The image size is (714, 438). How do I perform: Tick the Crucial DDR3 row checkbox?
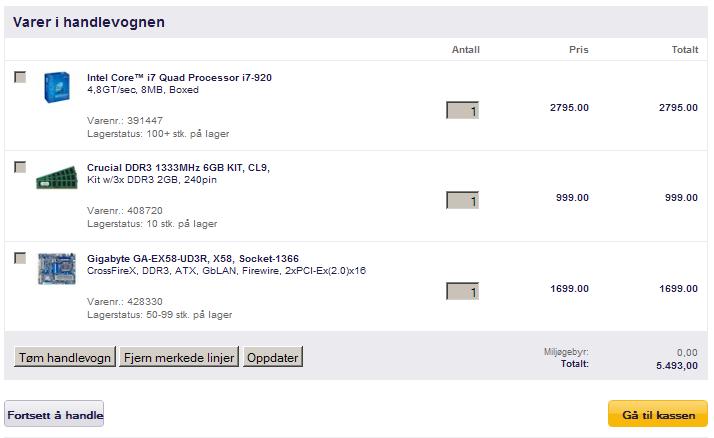click(20, 167)
